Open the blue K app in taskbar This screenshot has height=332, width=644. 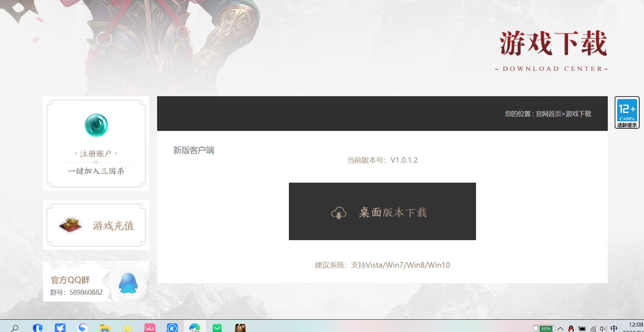click(172, 328)
